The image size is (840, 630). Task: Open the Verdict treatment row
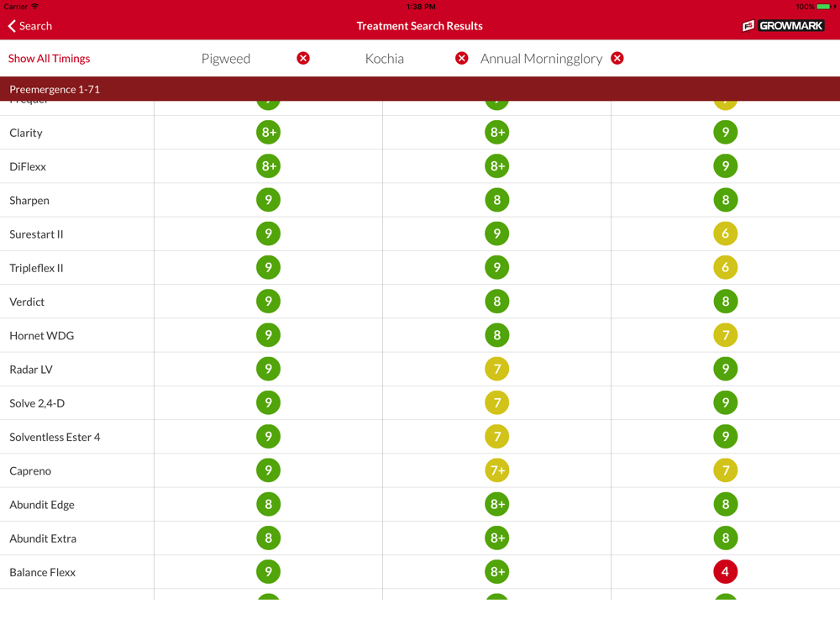coord(420,301)
